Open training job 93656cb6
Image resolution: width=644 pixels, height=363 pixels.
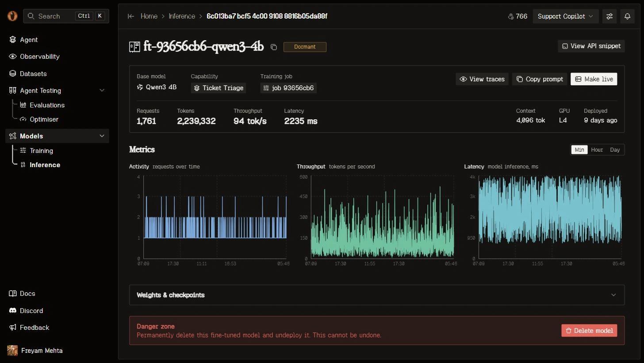click(x=288, y=88)
